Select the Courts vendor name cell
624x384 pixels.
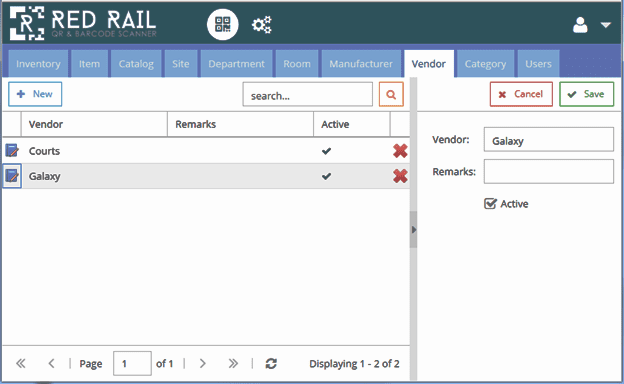tap(94, 151)
